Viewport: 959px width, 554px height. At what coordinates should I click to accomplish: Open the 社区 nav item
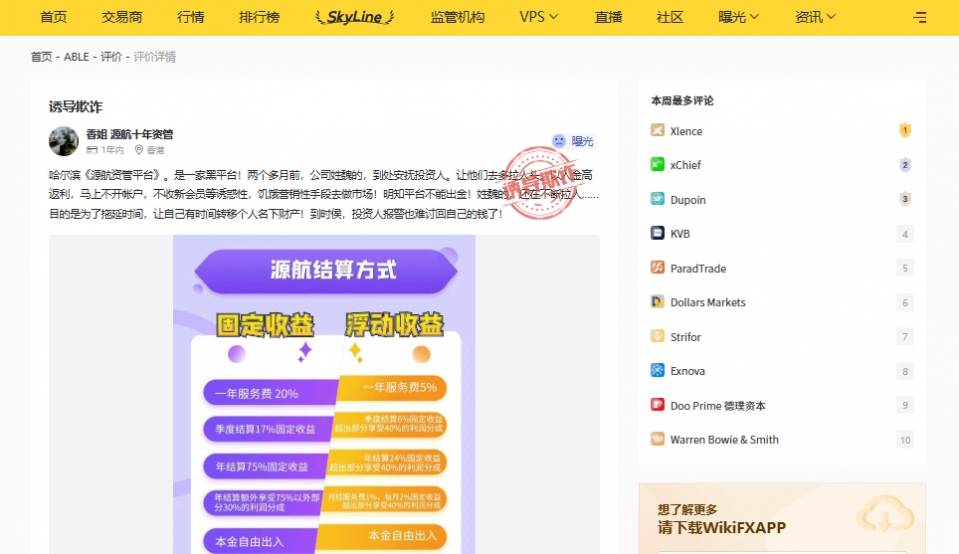pyautogui.click(x=670, y=17)
